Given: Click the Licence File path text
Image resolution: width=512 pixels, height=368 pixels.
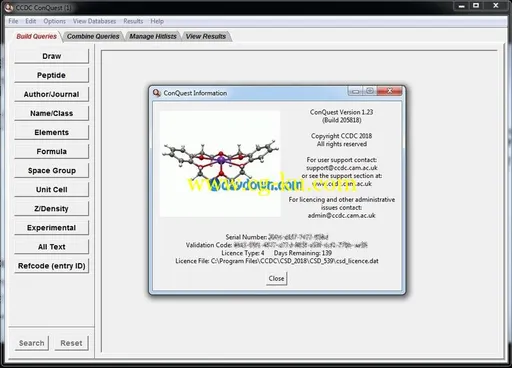Looking at the screenshot, I should pyautogui.click(x=277, y=261).
